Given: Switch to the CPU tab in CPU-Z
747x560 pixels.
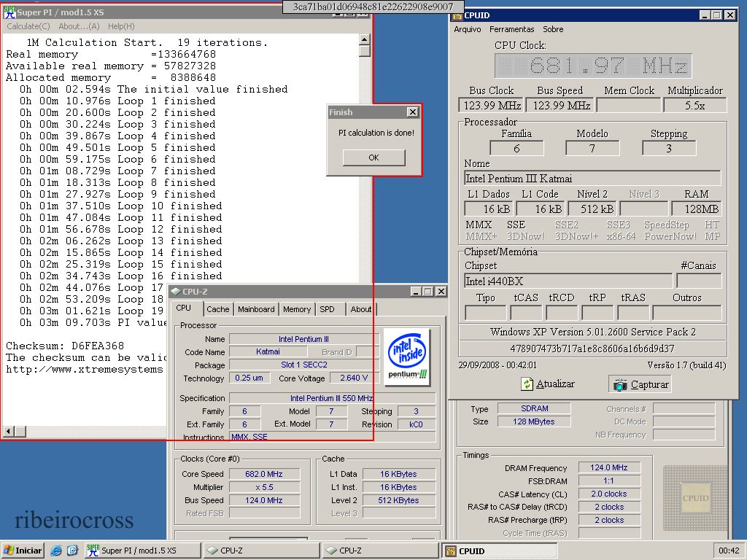Looking at the screenshot, I should coord(183,308).
